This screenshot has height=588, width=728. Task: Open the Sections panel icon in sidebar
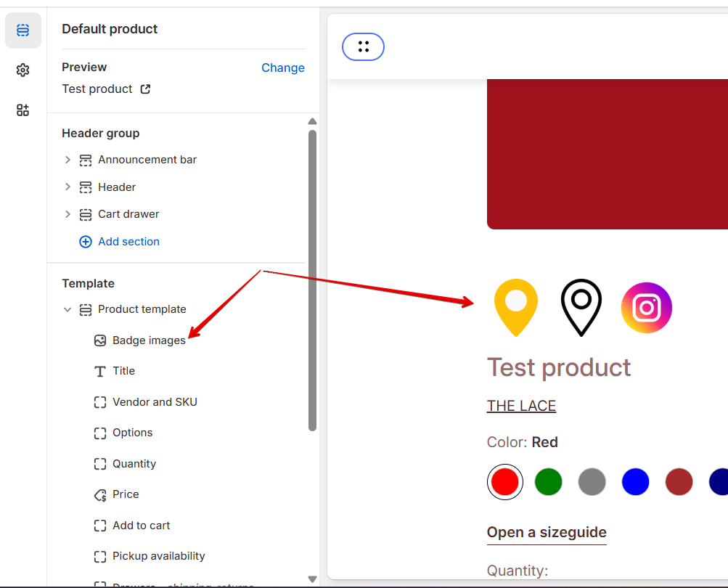(23, 30)
